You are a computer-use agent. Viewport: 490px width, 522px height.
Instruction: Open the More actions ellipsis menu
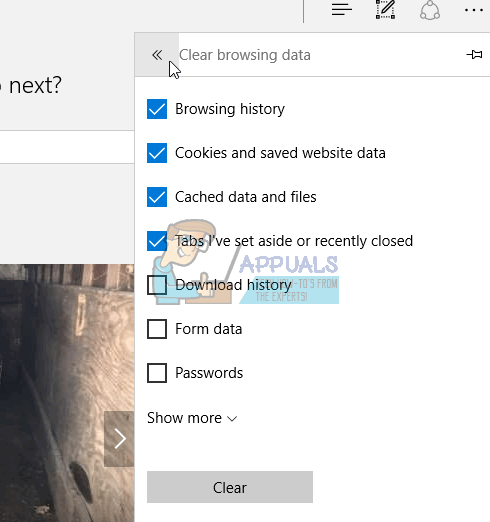(x=474, y=10)
